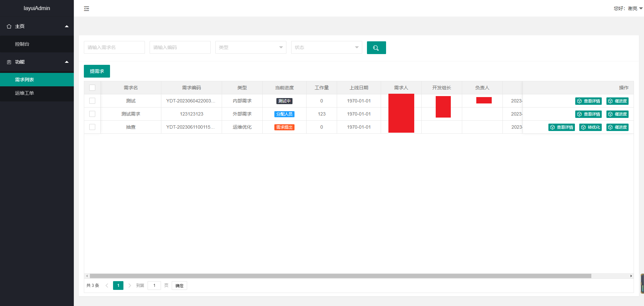Click the 分配人员 status badge
Image resolution: width=644 pixels, height=306 pixels.
point(284,114)
